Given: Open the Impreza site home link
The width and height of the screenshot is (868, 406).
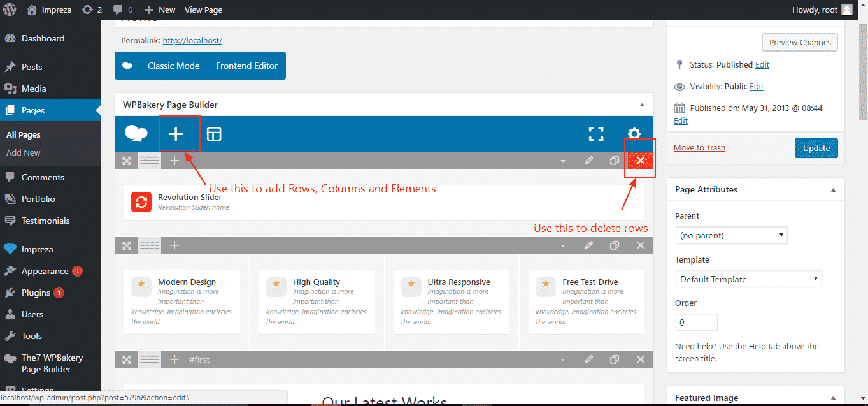Looking at the screenshot, I should 48,10.
